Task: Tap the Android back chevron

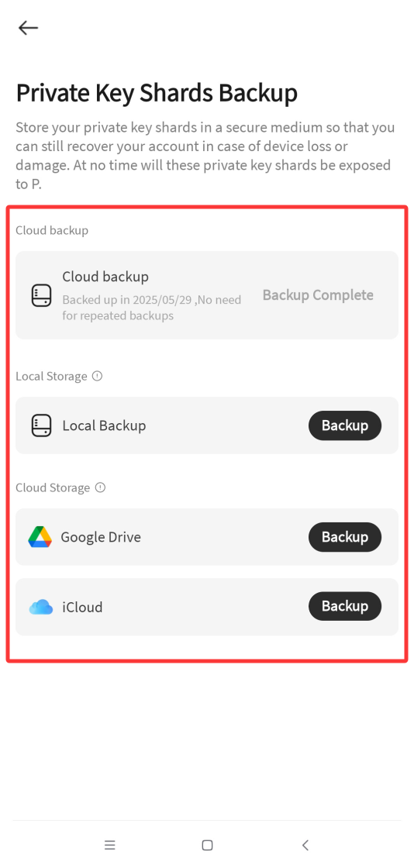Action: click(305, 845)
